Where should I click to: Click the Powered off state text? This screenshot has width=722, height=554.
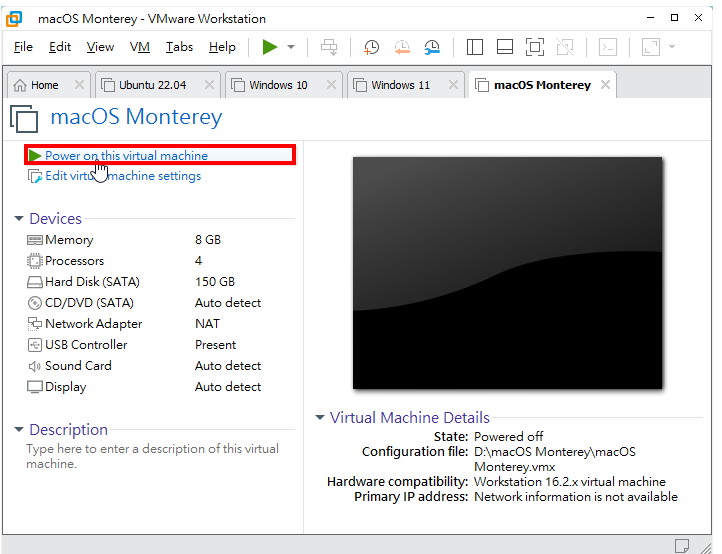(508, 437)
